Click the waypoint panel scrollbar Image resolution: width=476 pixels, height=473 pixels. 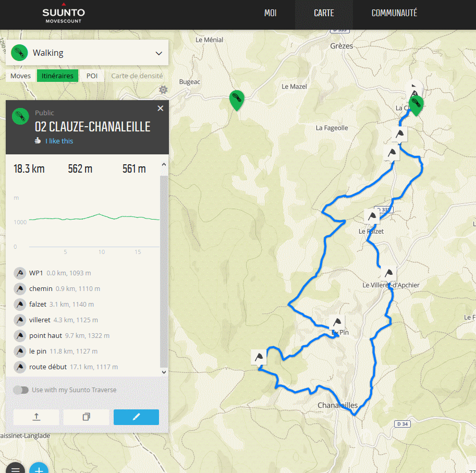(x=164, y=271)
